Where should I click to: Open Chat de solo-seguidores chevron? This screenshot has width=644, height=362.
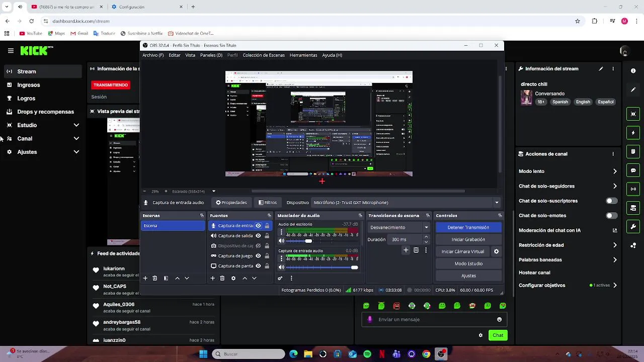(615, 186)
